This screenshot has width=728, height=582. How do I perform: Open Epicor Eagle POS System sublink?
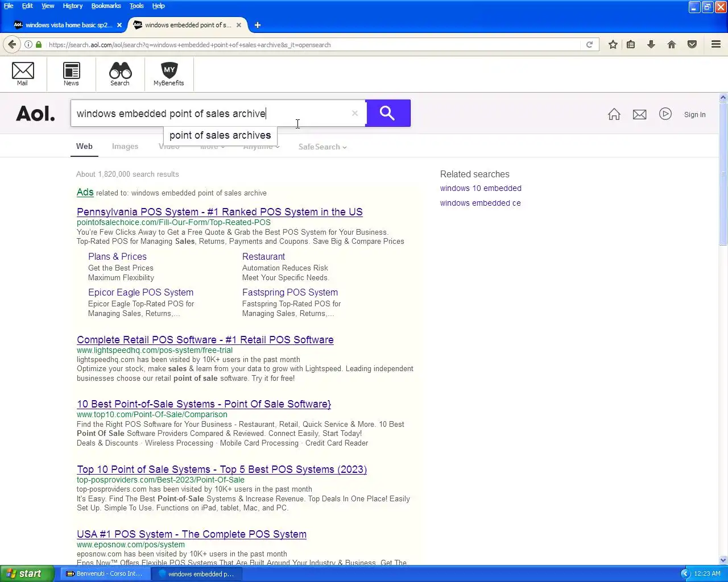click(140, 292)
